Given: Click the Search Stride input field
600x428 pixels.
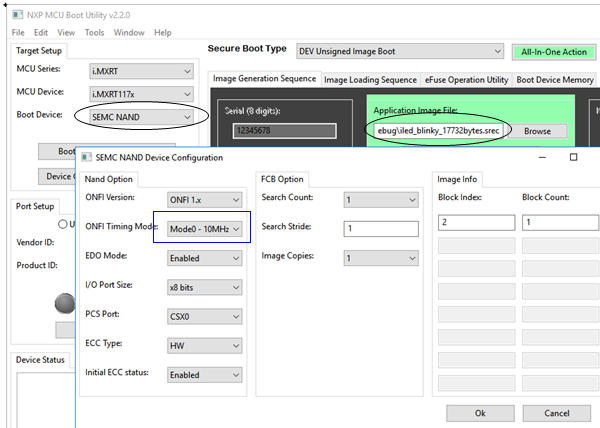Looking at the screenshot, I should pos(381,229).
